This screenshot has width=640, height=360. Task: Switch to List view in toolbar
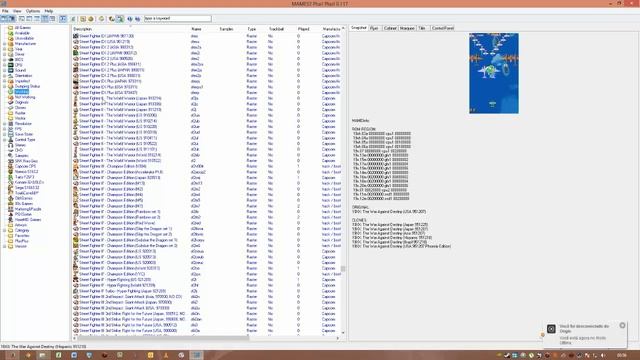(x=37, y=19)
